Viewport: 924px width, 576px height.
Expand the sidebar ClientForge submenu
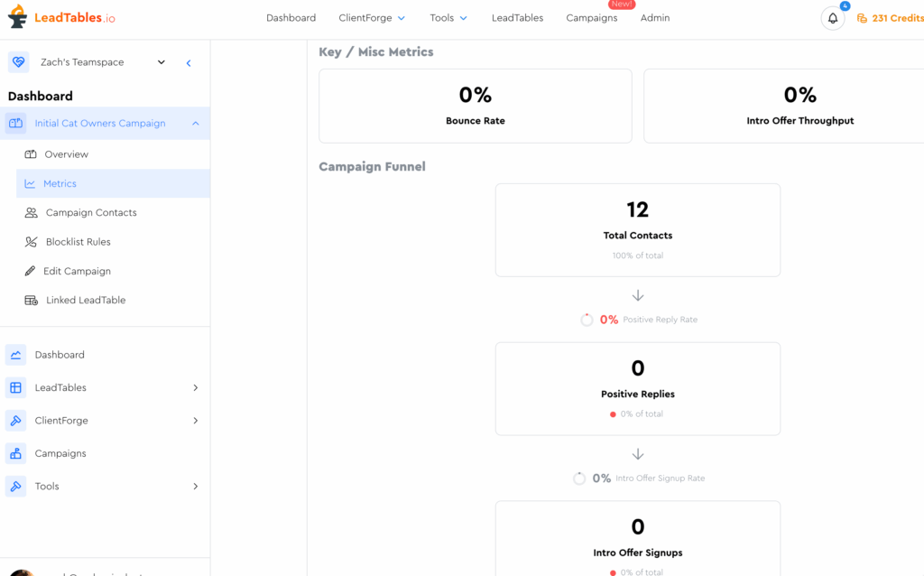tap(195, 421)
